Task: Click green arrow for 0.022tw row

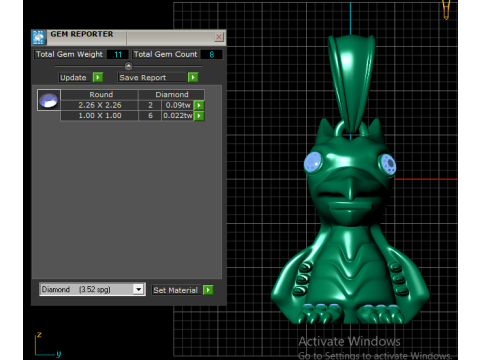Action: pyautogui.click(x=199, y=116)
